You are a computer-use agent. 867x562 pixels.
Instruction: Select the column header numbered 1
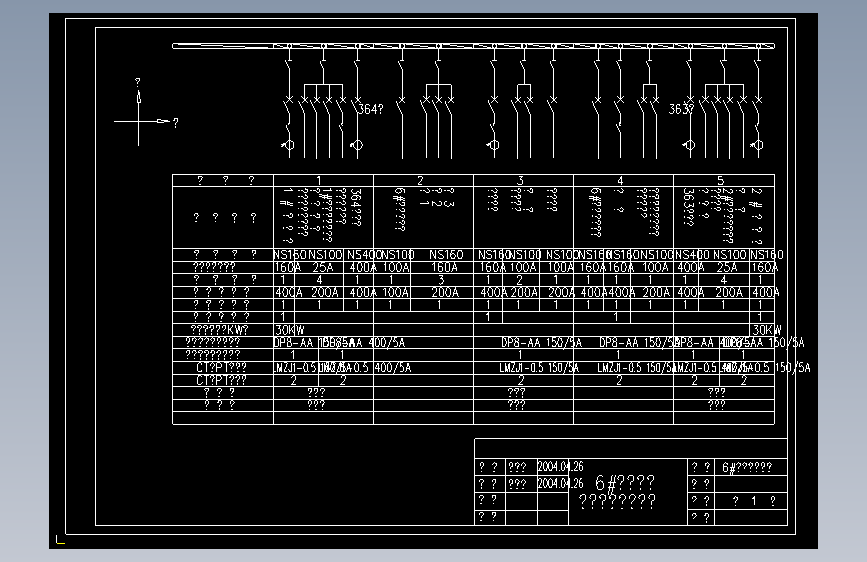pyautogui.click(x=319, y=180)
